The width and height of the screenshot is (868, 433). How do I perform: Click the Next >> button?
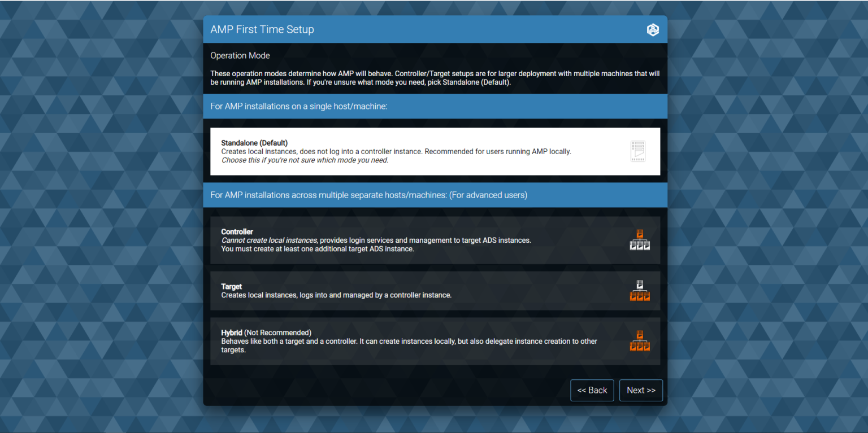(x=641, y=390)
